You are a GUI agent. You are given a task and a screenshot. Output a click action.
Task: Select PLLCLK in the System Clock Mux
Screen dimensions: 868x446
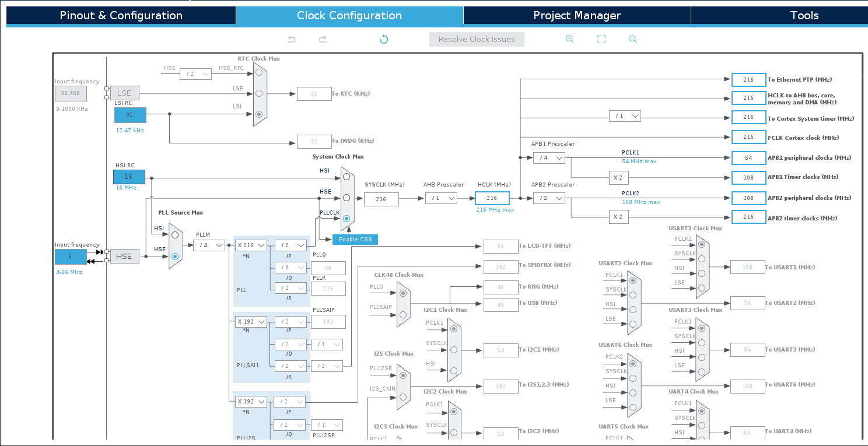[x=346, y=219]
